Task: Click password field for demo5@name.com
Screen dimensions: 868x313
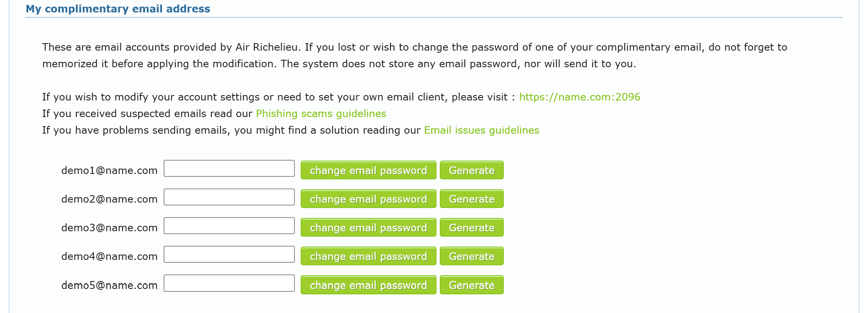Action: pos(229,283)
